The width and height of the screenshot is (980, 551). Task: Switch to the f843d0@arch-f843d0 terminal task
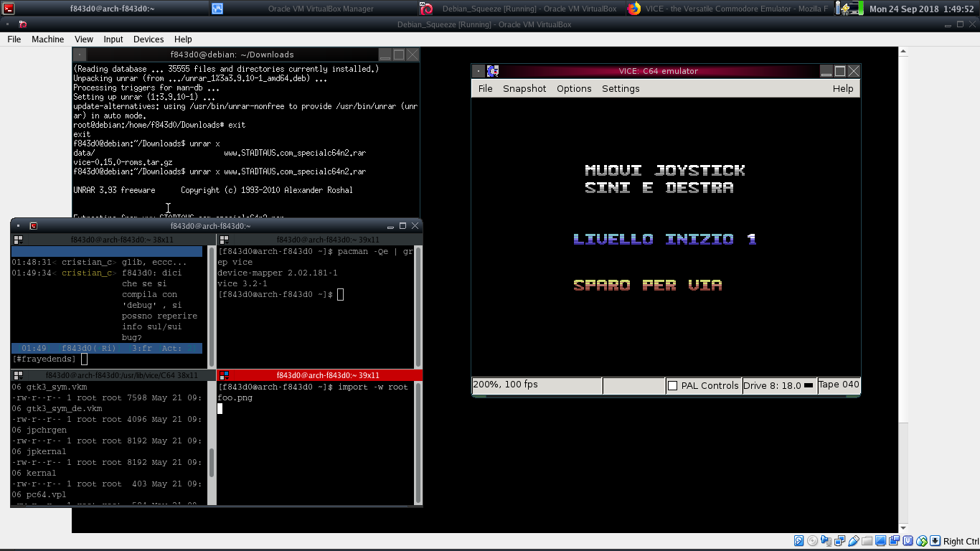pyautogui.click(x=105, y=9)
